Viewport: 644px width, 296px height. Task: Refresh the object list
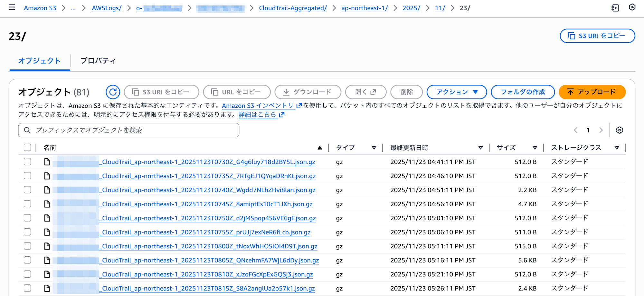click(x=113, y=92)
